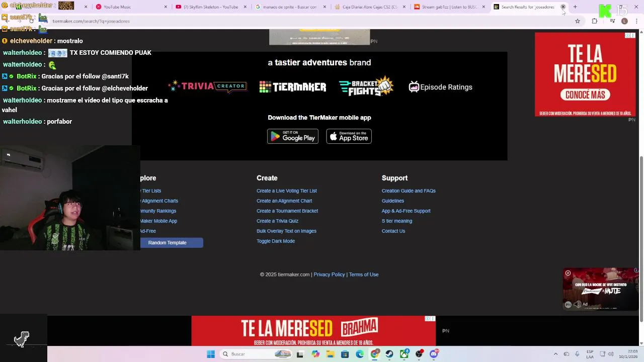Open the Terms of Use link

pyautogui.click(x=364, y=275)
